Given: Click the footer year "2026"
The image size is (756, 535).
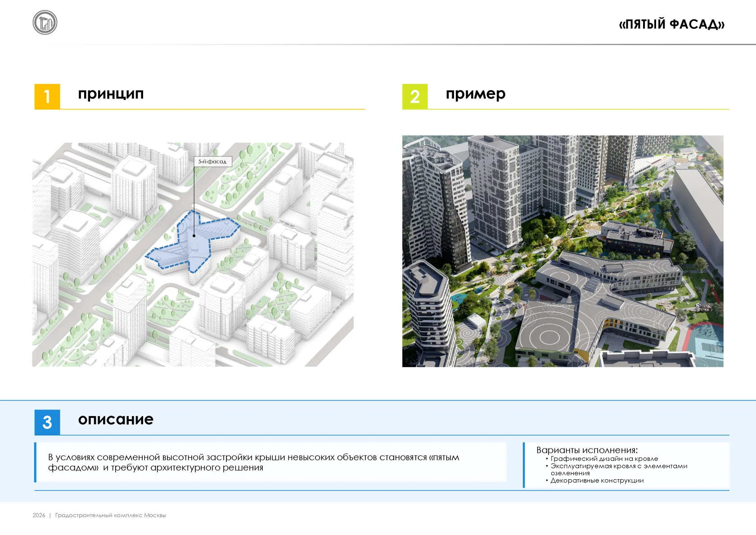Looking at the screenshot, I should pos(39,515).
